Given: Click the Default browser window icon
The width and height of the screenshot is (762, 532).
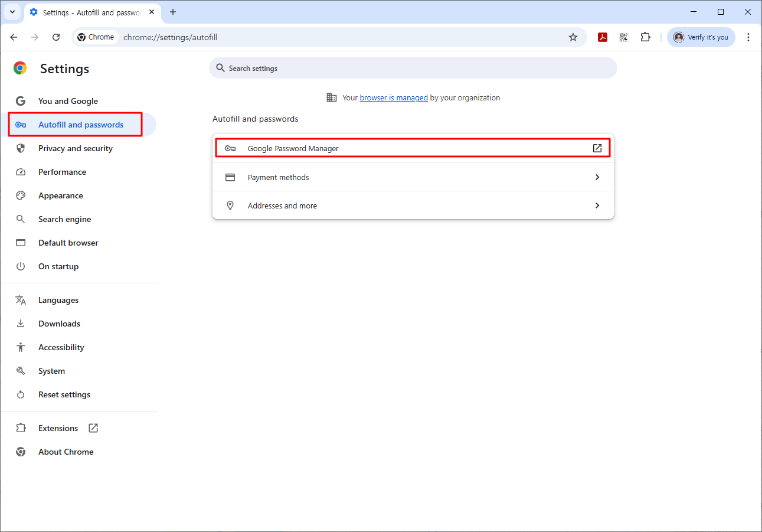Looking at the screenshot, I should pyautogui.click(x=21, y=243).
